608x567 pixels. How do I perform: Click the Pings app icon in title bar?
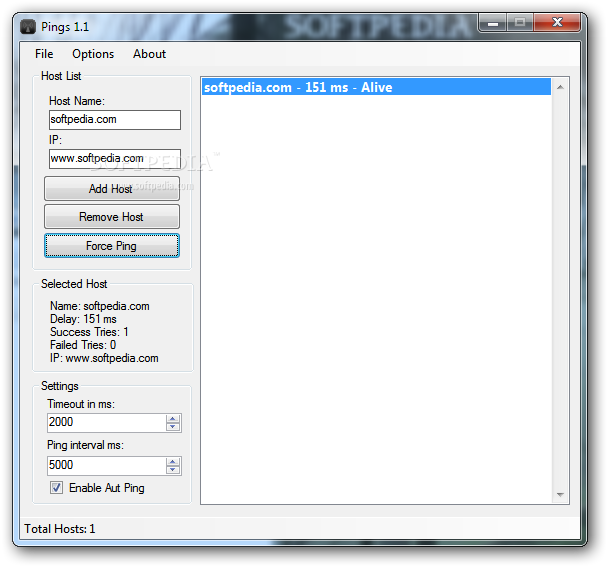click(x=28, y=27)
